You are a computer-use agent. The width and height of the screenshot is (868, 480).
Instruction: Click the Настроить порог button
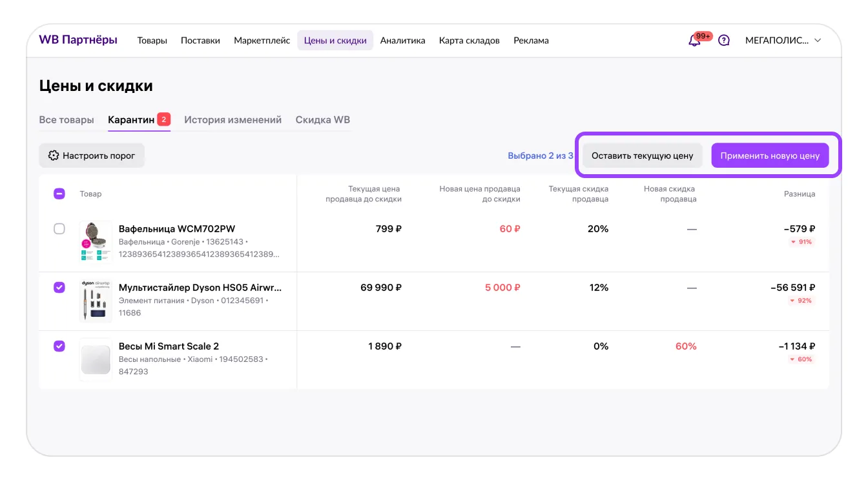pos(92,155)
